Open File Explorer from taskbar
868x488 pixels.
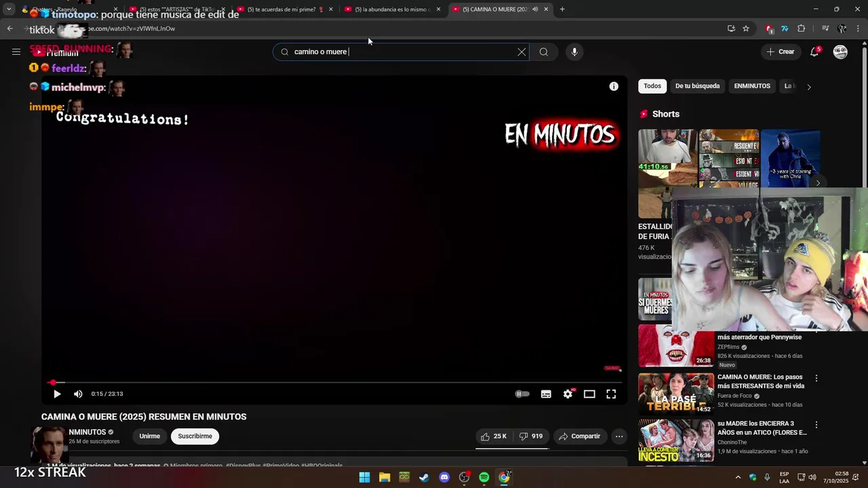pyautogui.click(x=384, y=477)
